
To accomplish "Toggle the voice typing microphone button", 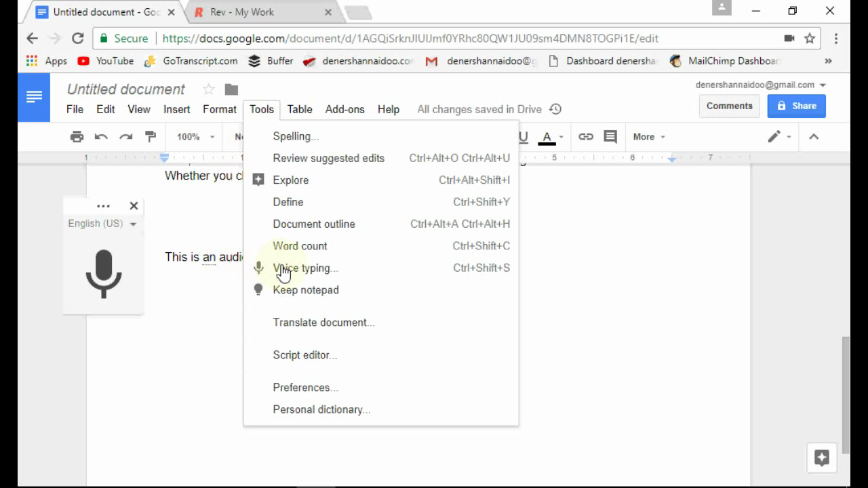I will (104, 274).
